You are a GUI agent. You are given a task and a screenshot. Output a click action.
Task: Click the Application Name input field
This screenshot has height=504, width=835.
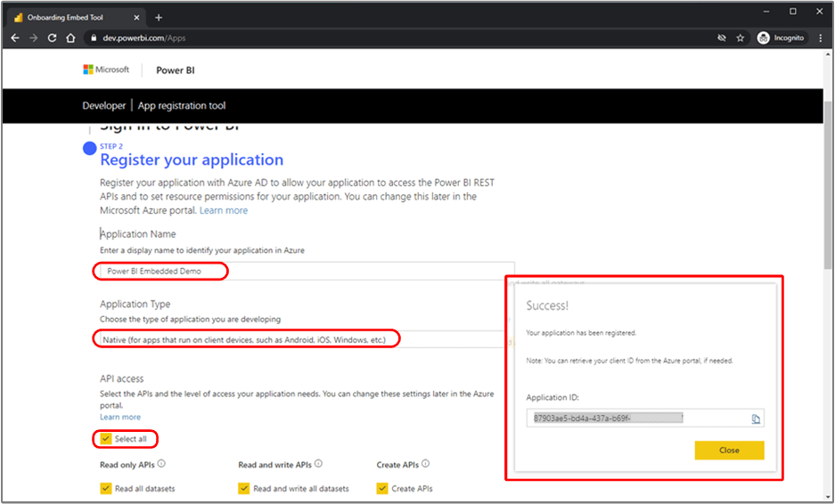(307, 271)
